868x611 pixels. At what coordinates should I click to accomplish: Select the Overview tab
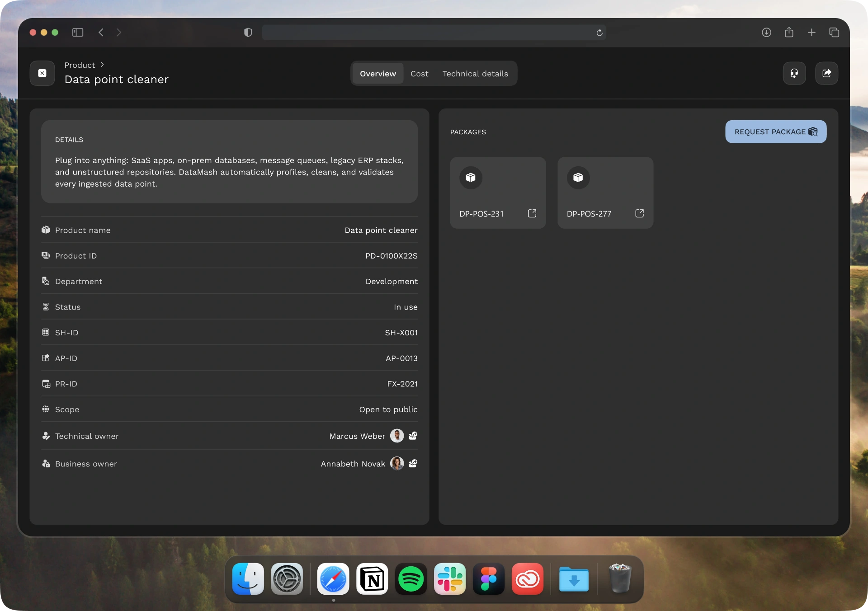tap(377, 74)
